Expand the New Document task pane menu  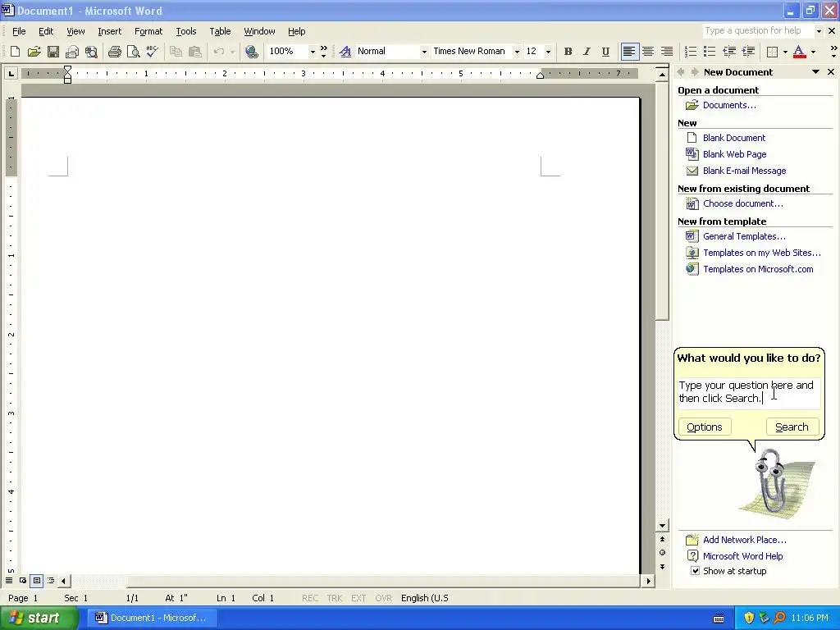coord(815,72)
